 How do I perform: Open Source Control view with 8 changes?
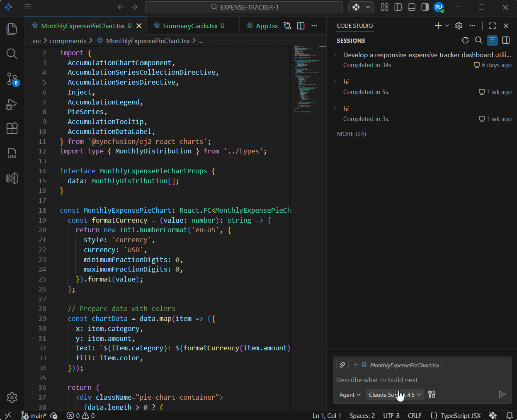[x=12, y=79]
